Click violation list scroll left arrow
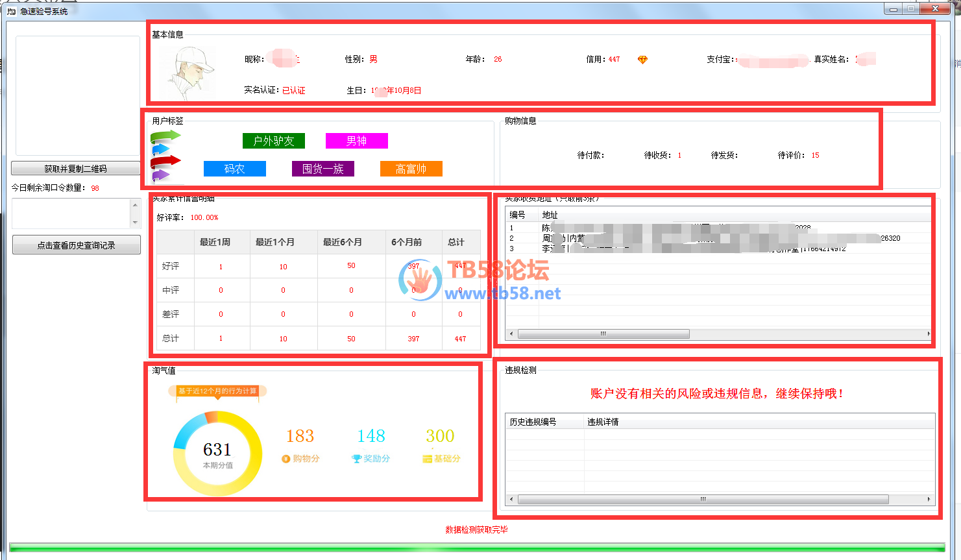The width and height of the screenshot is (961, 560). coord(511,499)
